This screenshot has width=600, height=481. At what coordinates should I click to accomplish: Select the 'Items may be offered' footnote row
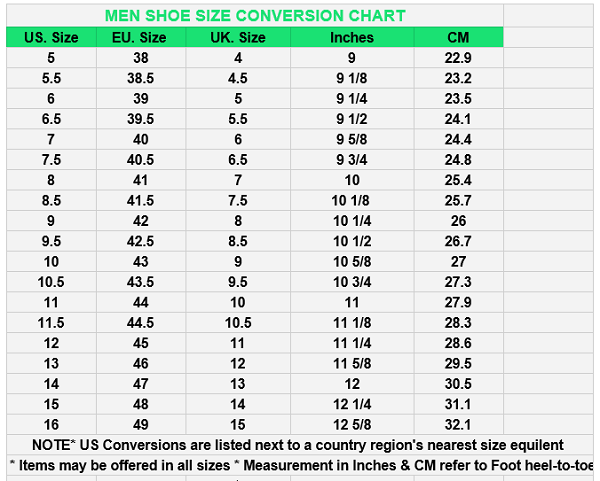click(298, 466)
